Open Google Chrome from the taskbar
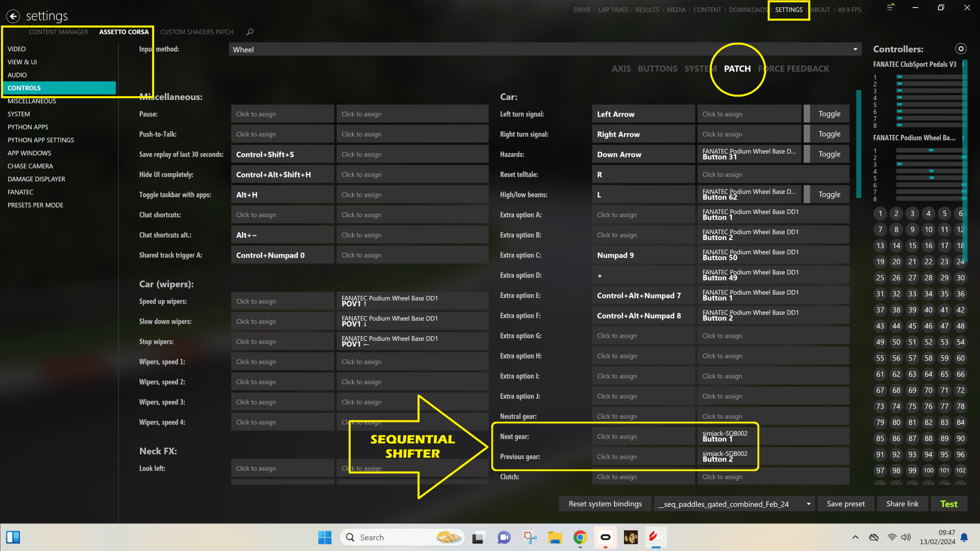 click(x=580, y=538)
